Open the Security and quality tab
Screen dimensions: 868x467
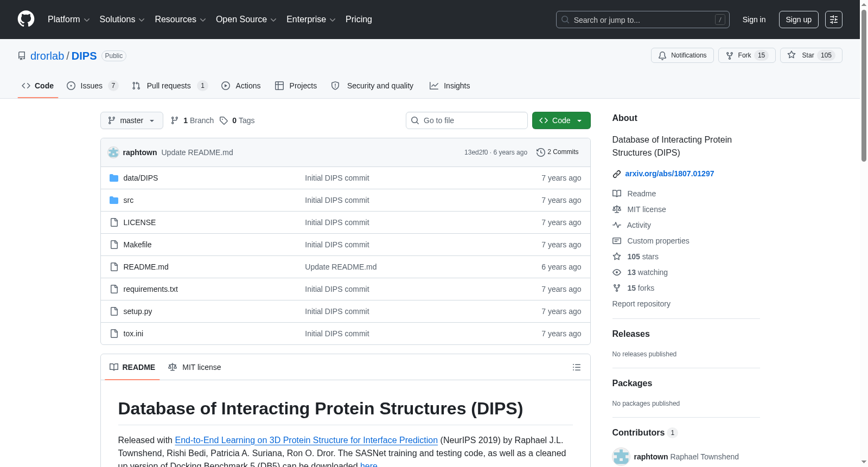(x=372, y=86)
